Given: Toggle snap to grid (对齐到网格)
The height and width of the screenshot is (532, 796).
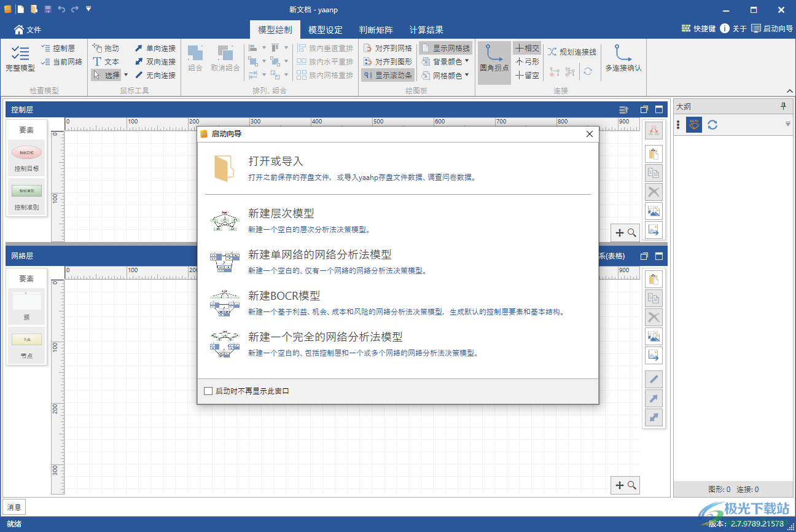Looking at the screenshot, I should point(388,48).
